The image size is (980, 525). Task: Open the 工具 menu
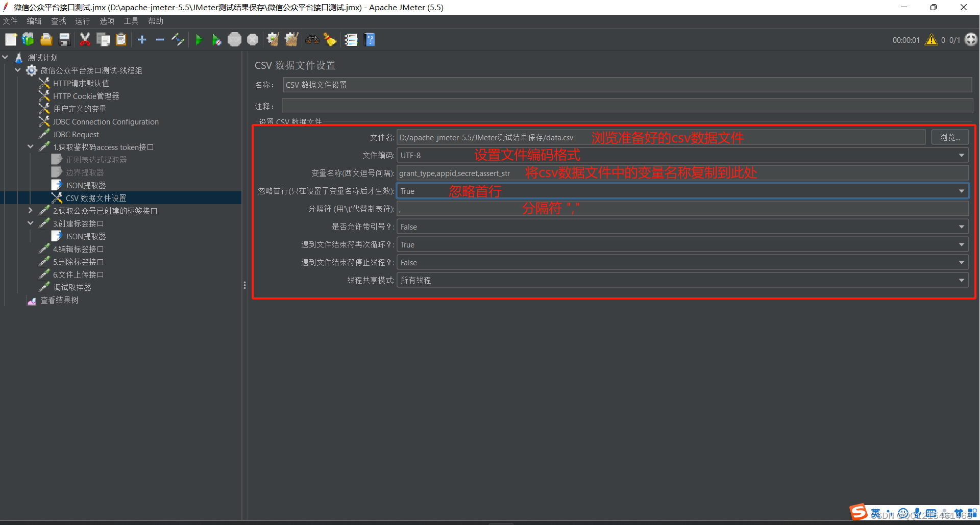coord(131,21)
